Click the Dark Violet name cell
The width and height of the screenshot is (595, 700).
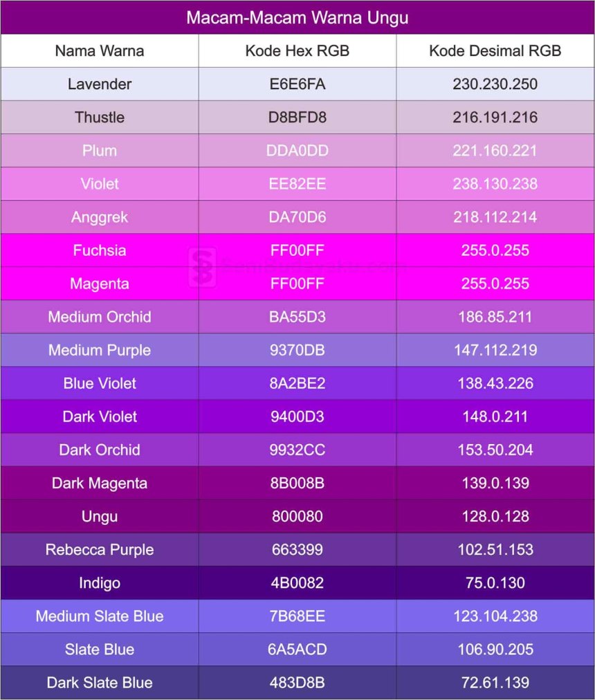pos(100,416)
